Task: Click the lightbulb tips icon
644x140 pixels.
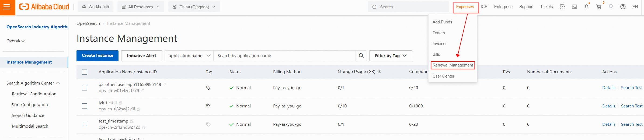Action: (611, 7)
